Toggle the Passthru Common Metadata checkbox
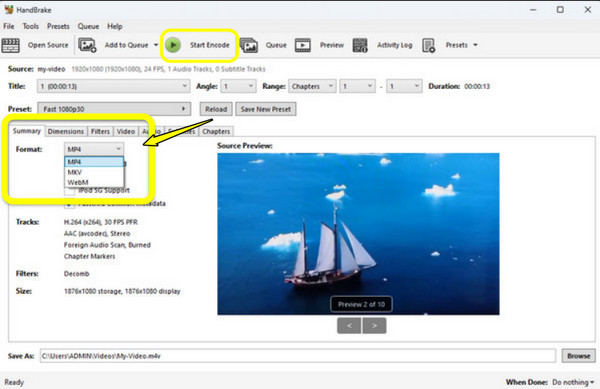 click(69, 205)
